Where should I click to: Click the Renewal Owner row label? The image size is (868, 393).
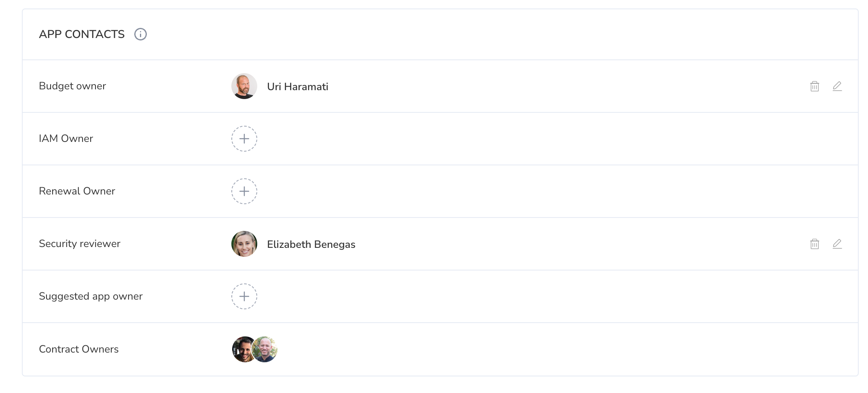(x=77, y=191)
